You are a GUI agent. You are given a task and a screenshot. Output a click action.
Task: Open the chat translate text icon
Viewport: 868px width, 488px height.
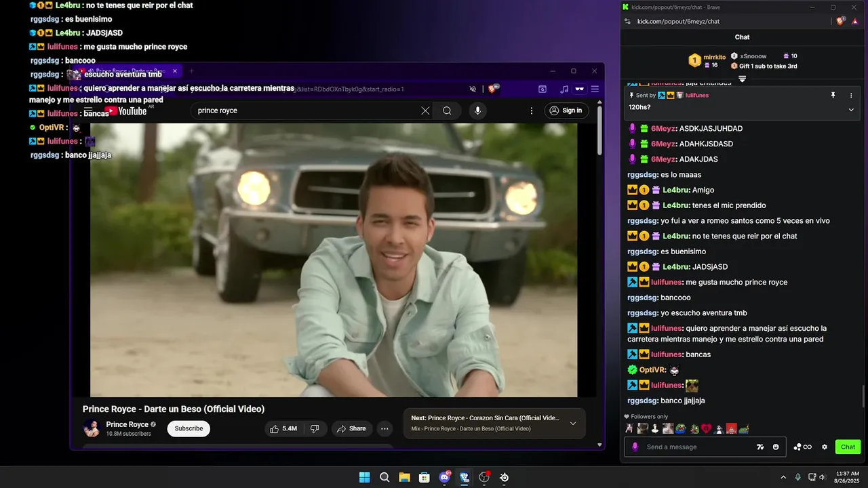click(x=761, y=447)
